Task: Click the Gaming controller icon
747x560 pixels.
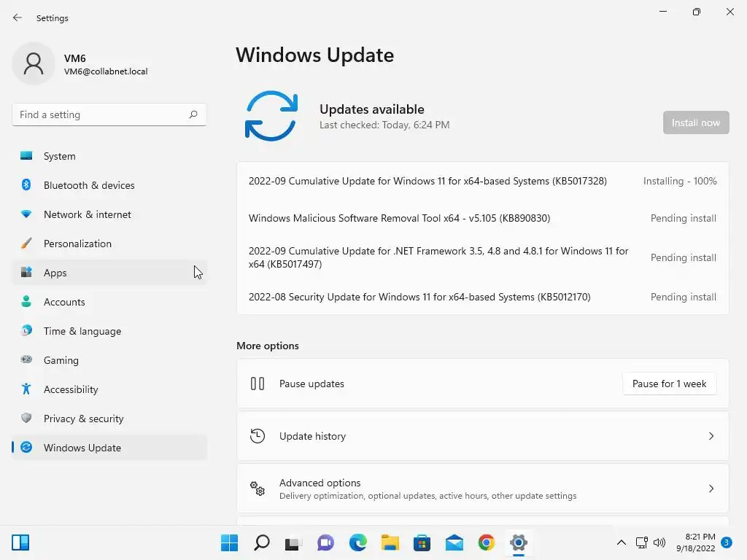Action: click(26, 359)
